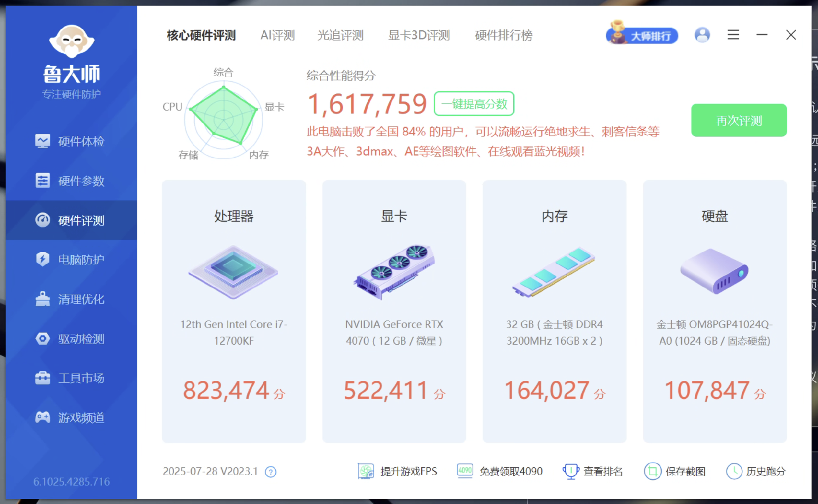Click the 硬盘 card title
Viewport: 818px width, 504px height.
click(715, 216)
